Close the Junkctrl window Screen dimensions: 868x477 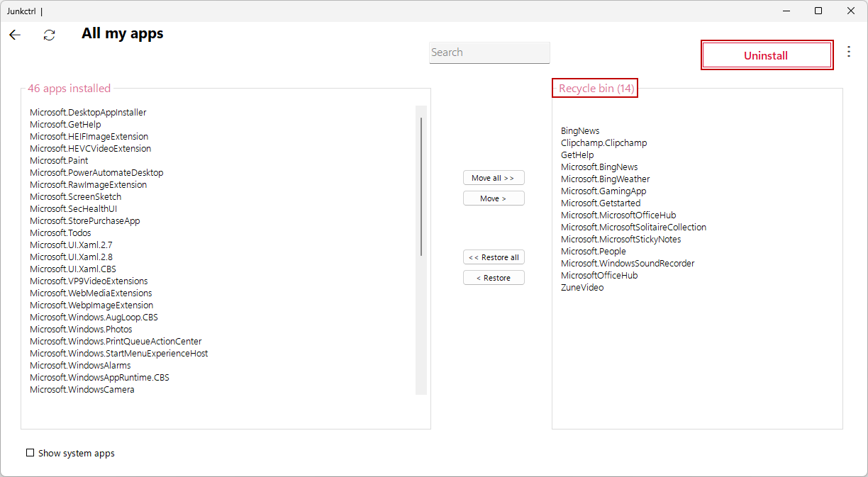[851, 11]
